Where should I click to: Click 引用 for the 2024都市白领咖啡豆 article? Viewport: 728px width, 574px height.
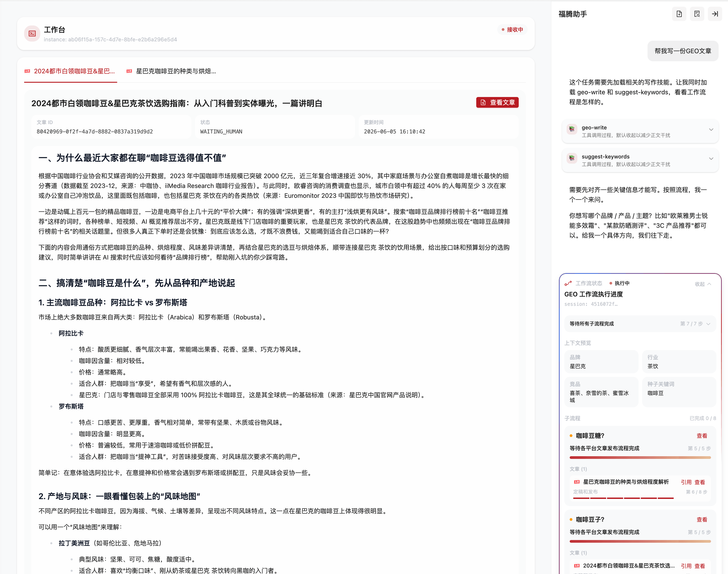click(x=686, y=566)
